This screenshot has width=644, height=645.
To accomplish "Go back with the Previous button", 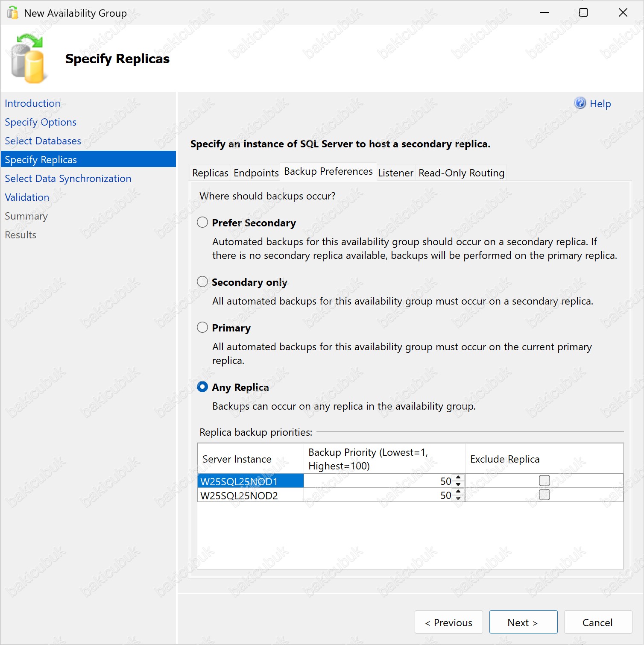I will click(x=448, y=622).
